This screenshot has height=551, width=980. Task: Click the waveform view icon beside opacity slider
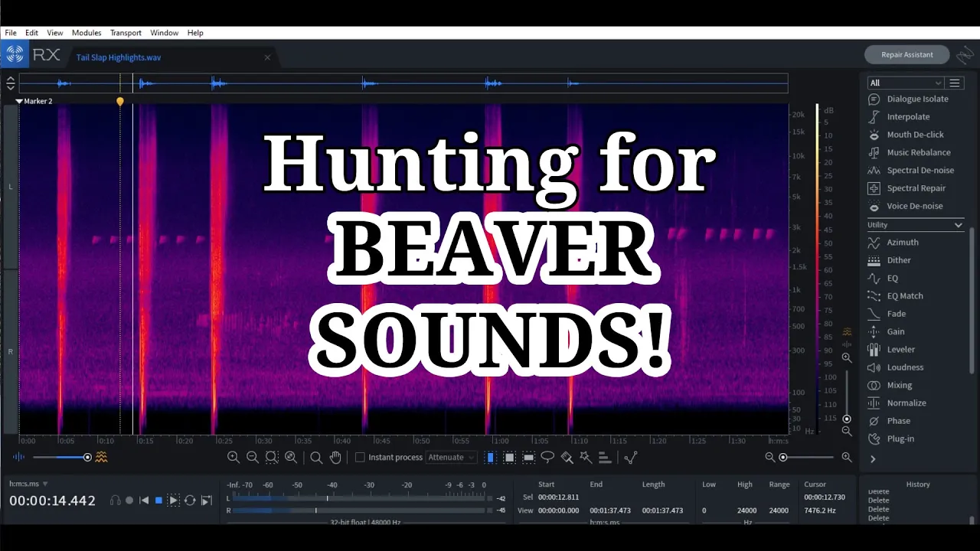click(19, 457)
